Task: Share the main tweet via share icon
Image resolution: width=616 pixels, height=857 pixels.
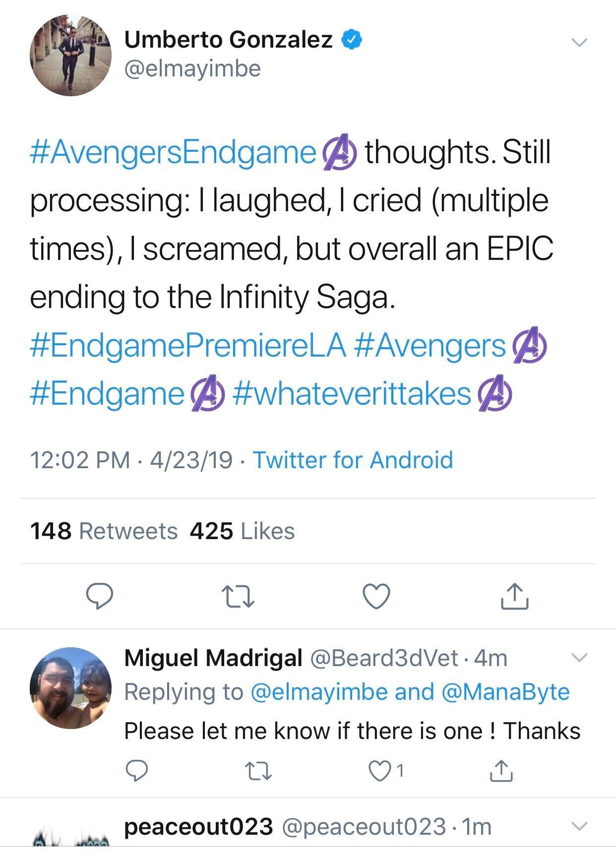Action: [x=514, y=596]
